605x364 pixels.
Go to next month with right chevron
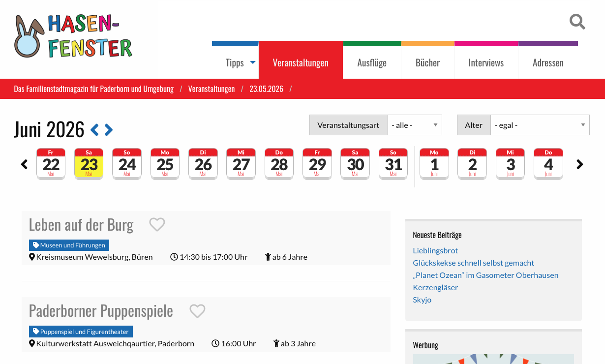click(x=109, y=130)
